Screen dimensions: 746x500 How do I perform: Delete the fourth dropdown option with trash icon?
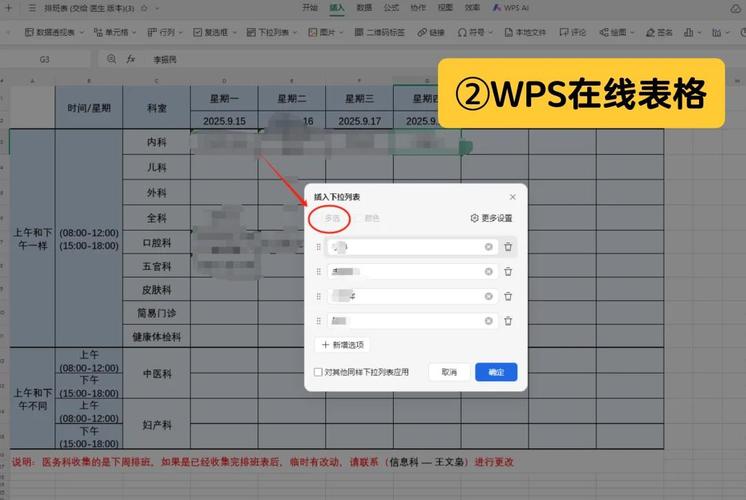[x=508, y=321]
